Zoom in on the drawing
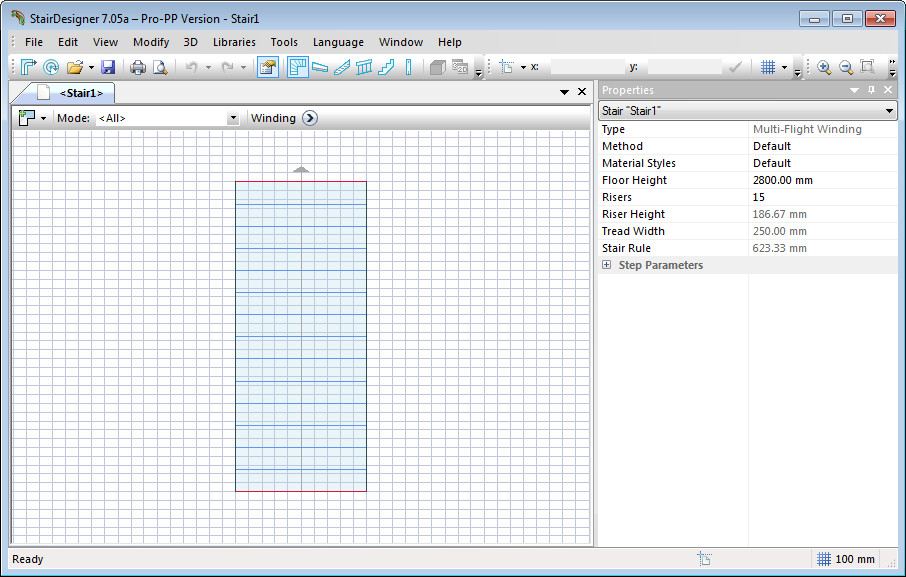This screenshot has width=906, height=577. (824, 67)
